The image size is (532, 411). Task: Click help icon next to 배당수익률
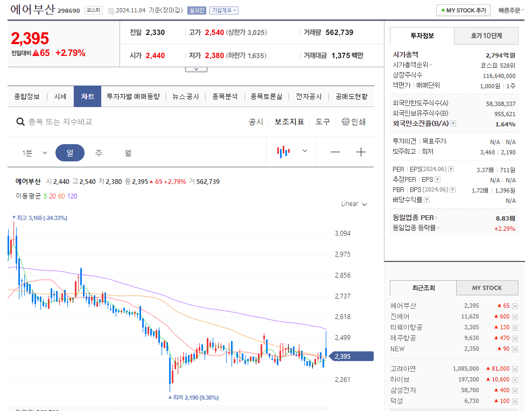coord(427,200)
